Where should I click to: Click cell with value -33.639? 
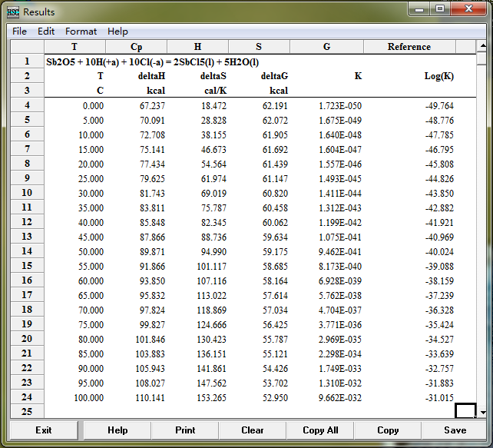pyautogui.click(x=439, y=354)
